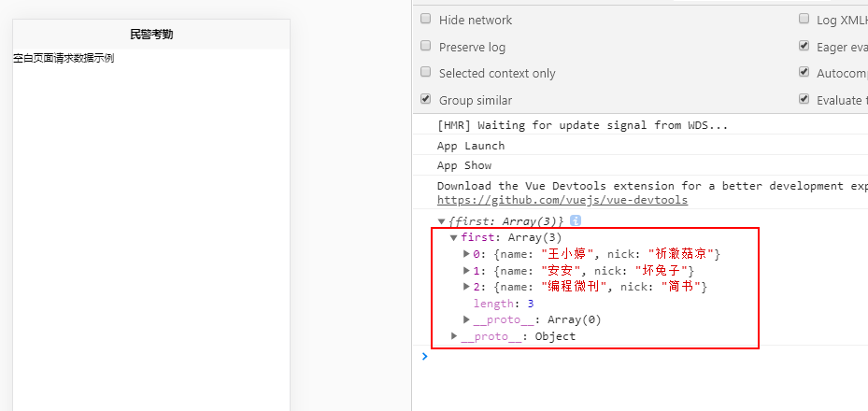Collapse the {first: Array(3)} logged object
The height and width of the screenshot is (411, 868).
click(x=441, y=221)
